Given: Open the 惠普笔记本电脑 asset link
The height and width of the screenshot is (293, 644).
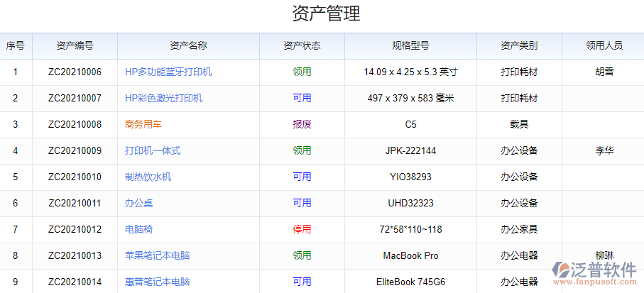Looking at the screenshot, I should tap(157, 282).
